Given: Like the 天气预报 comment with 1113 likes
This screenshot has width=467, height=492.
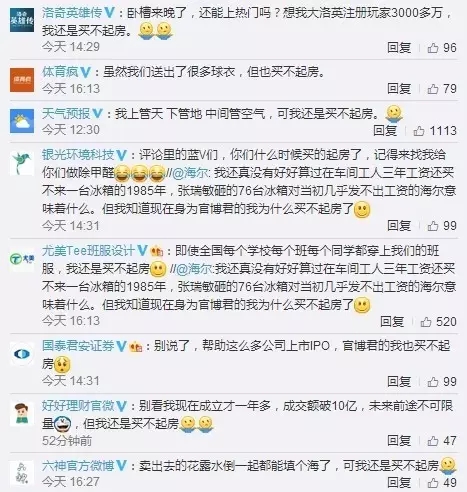Looking at the screenshot, I should click(x=419, y=131).
